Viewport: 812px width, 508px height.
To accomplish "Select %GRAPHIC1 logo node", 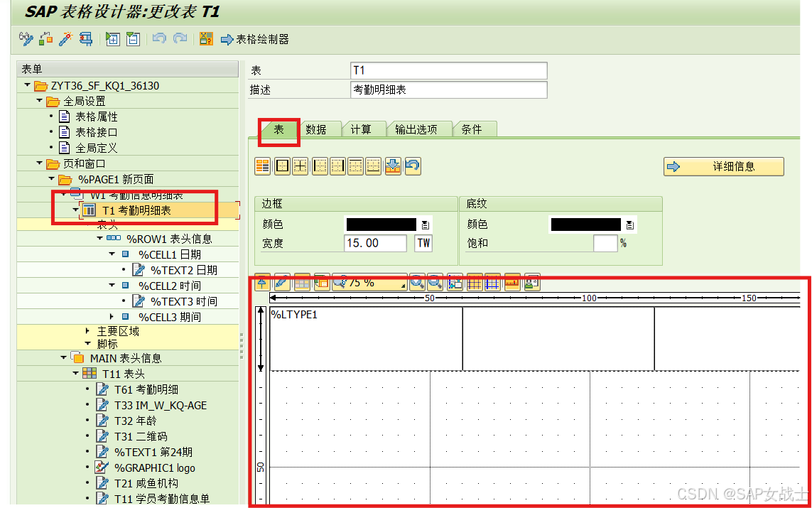I will click(x=155, y=468).
